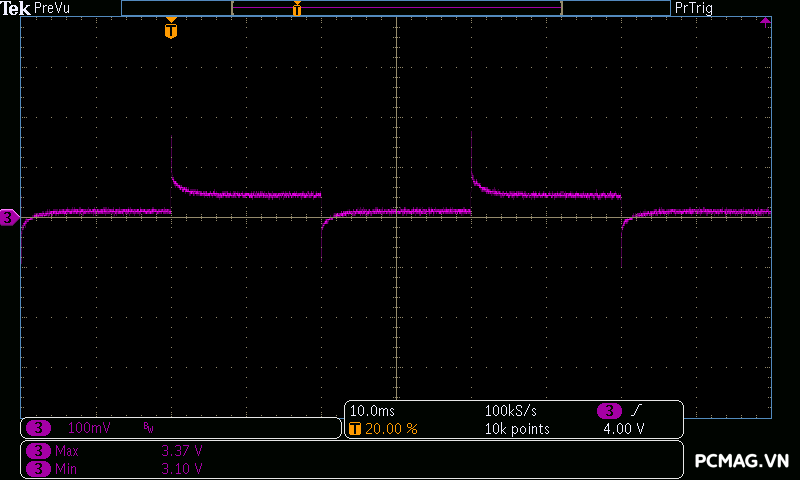Click the PreVu acquisition status label
Screen dimensions: 800x480
(x=54, y=8)
